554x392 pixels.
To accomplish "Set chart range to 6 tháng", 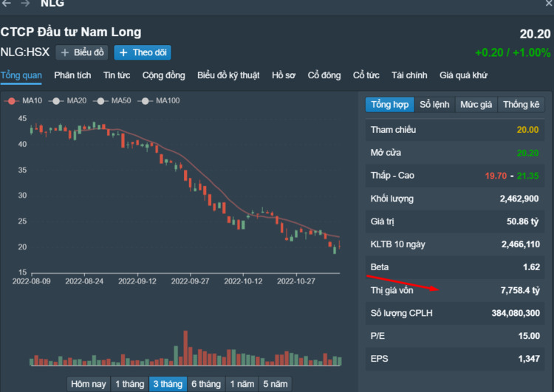I will 206,384.
